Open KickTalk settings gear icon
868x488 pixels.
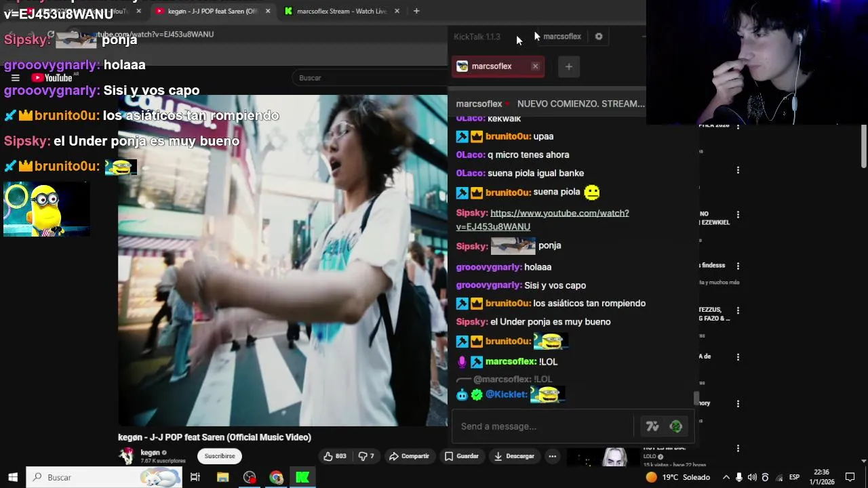click(x=599, y=37)
